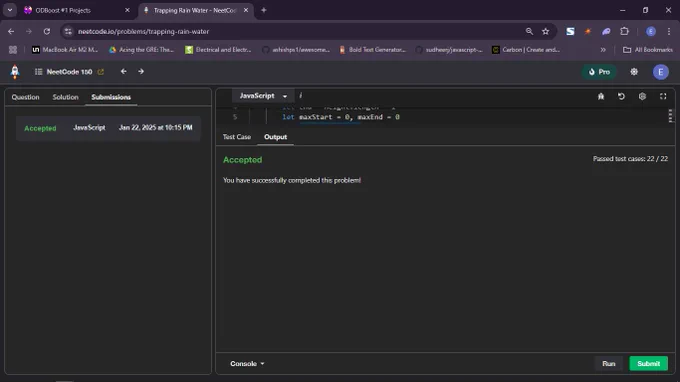Open the user profile avatar in the NeetCode header

660,72
